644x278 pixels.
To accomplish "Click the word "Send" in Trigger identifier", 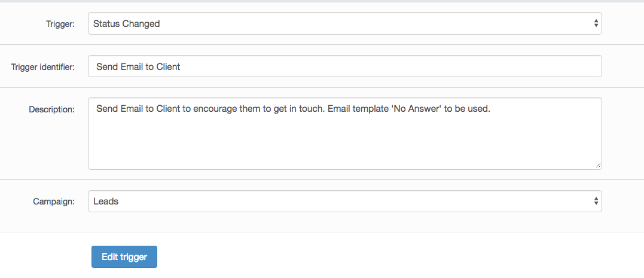I will click(107, 66).
